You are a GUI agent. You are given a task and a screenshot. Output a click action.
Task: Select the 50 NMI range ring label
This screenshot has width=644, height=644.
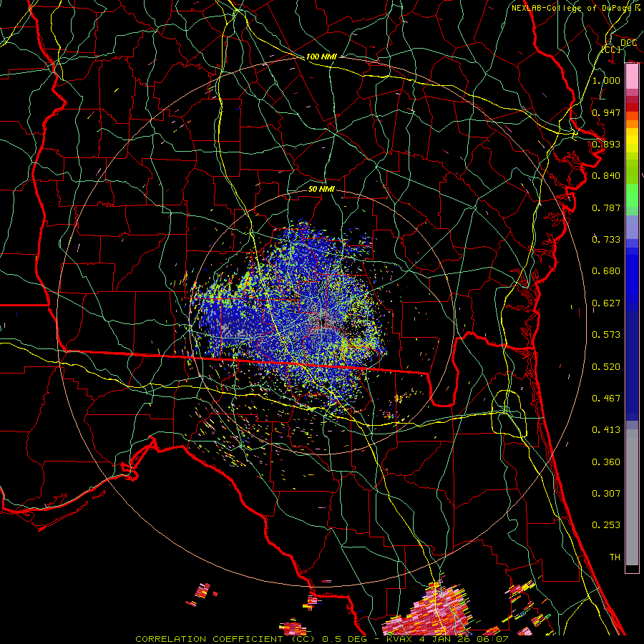(321, 189)
